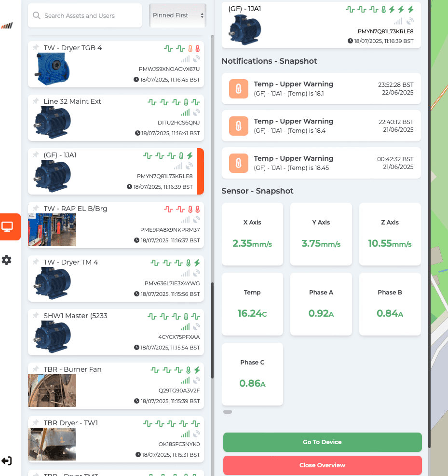Open the 00:42:32 Temp Upper Warning notification
Viewport: 448px width, 476px height.
(321, 163)
